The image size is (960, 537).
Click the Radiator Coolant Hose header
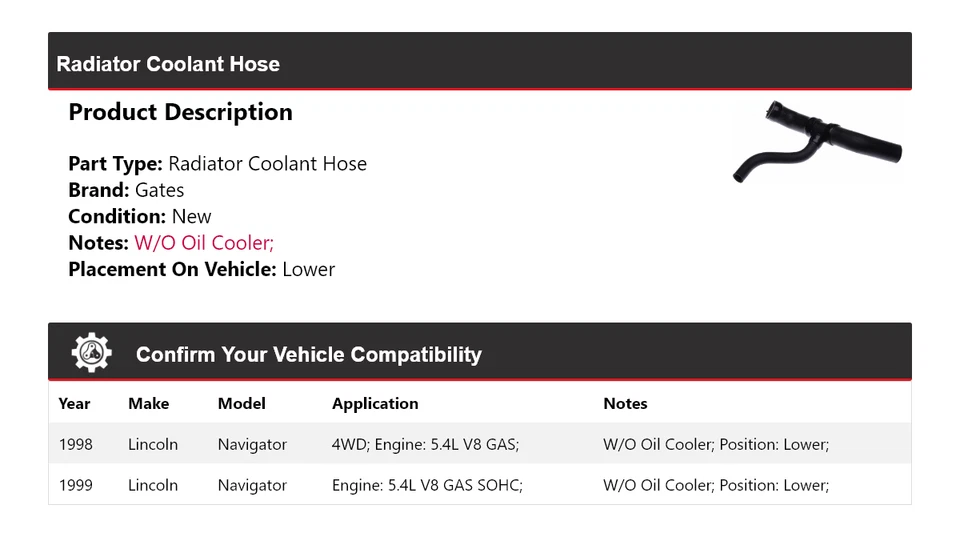[x=168, y=64]
